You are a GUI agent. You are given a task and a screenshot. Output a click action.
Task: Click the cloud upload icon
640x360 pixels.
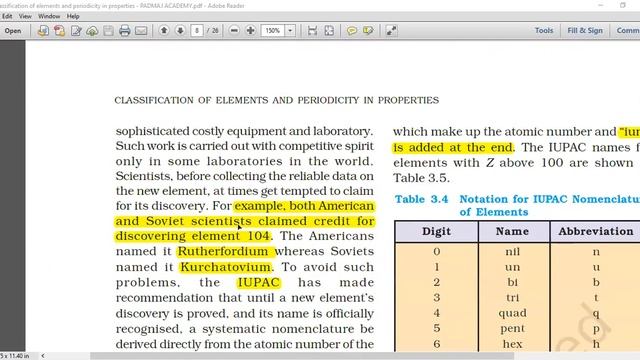pyautogui.click(x=92, y=31)
